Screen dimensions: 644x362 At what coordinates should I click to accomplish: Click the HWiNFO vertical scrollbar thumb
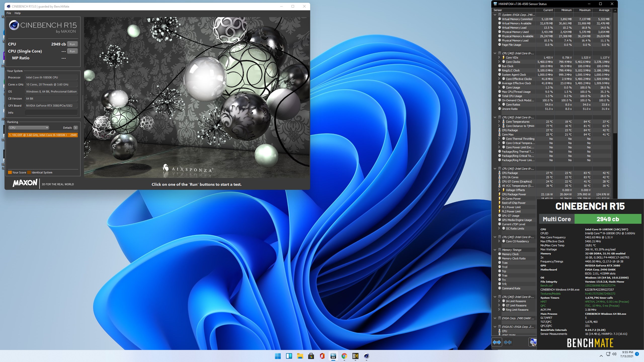tap(615, 73)
